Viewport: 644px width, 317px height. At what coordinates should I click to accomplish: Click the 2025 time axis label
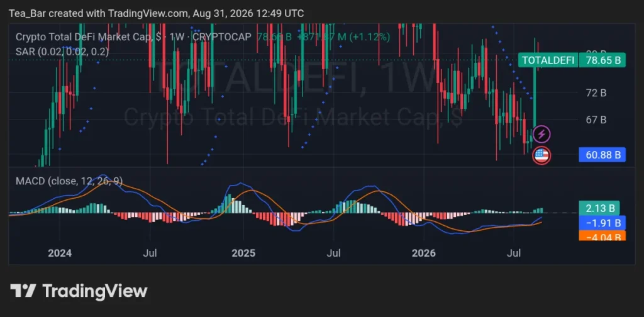(x=243, y=253)
